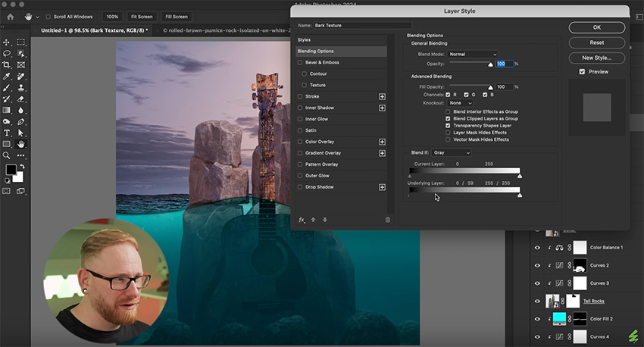Add another Stroke effect with plus icon
The height and width of the screenshot is (347, 644).
(382, 96)
